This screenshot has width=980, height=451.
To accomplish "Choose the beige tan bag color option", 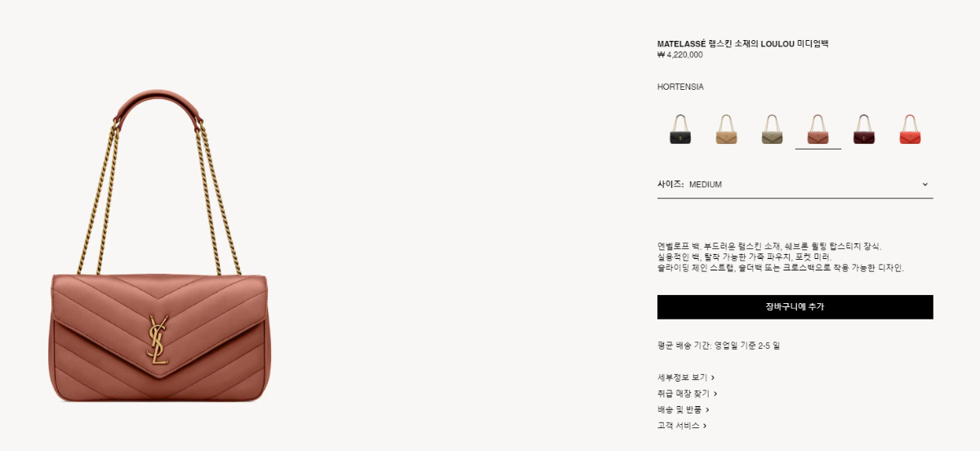I will 726,129.
